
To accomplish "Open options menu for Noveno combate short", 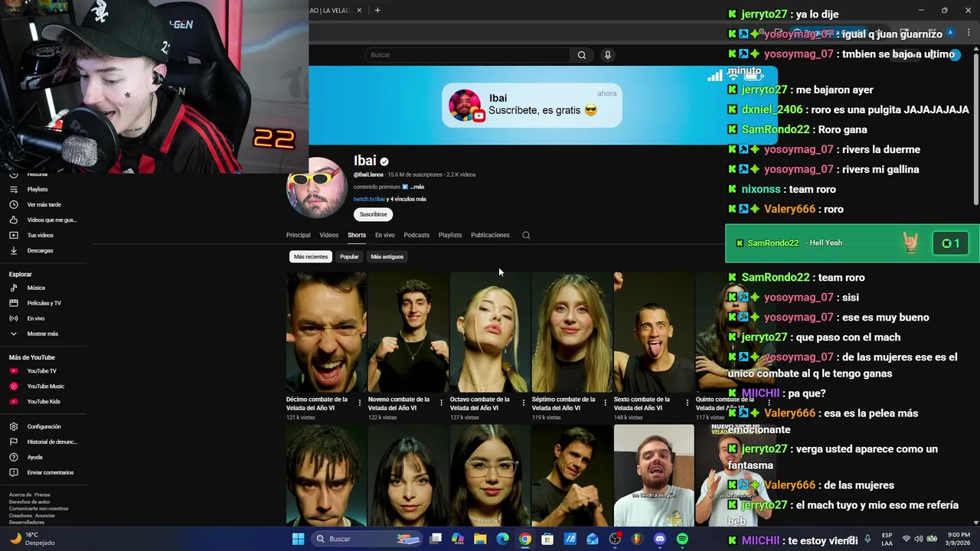I will pyautogui.click(x=442, y=403).
